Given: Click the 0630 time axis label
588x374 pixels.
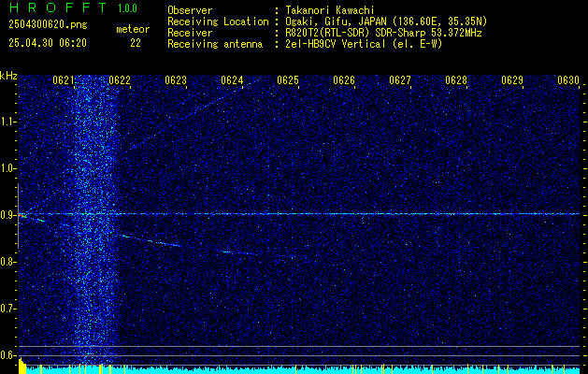Looking at the screenshot, I should tap(568, 80).
